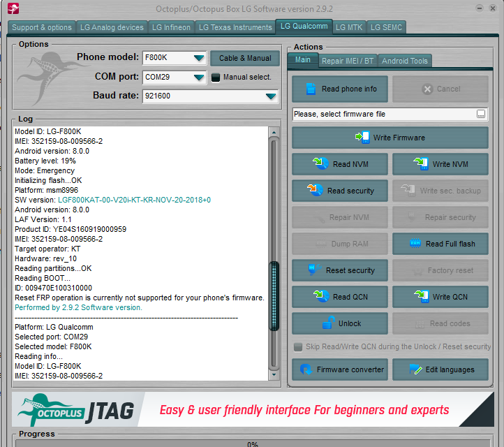
Task: Click 'Hardware: rev_10' log line
Action: [45, 258]
